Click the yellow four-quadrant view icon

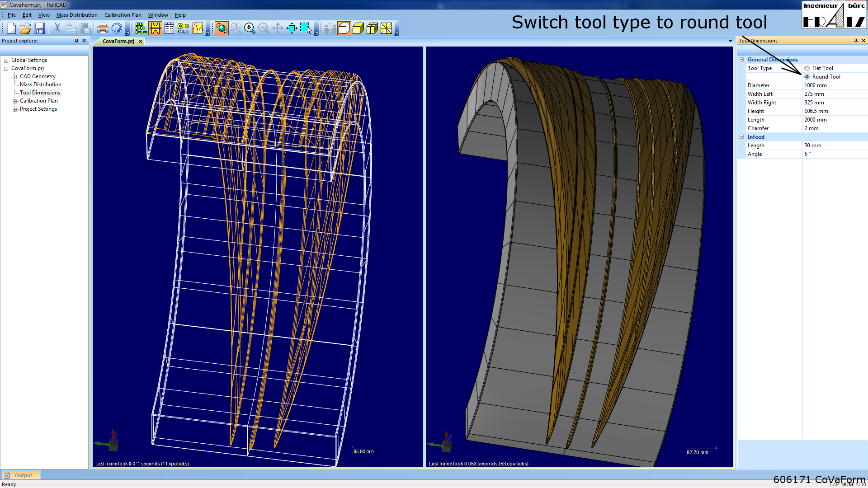[x=386, y=28]
